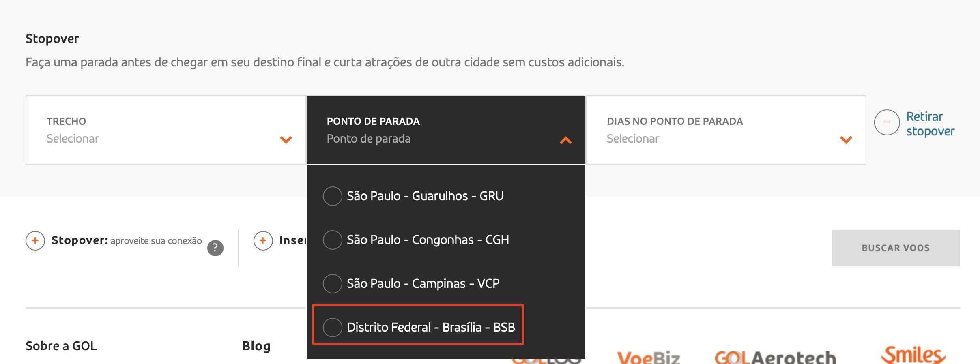Click the plus icon beside Inserir
This screenshot has width=980, height=364.
point(263,241)
